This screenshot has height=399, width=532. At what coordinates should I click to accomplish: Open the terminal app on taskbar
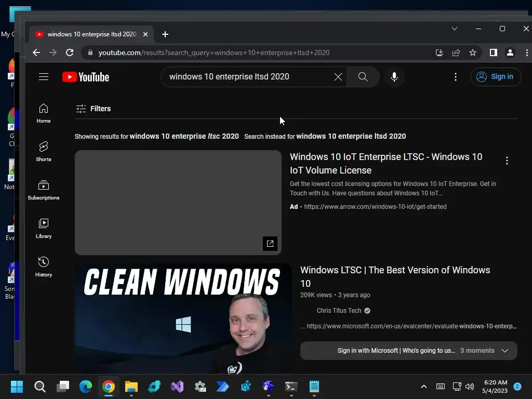(291, 387)
